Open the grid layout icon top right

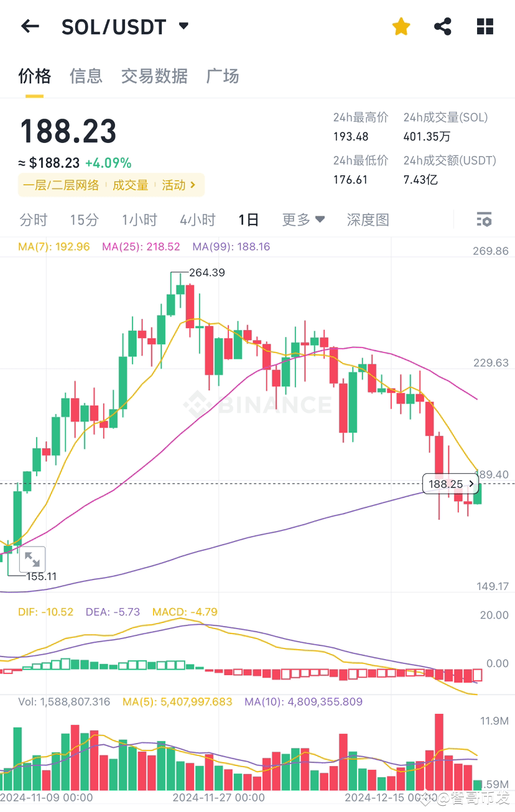pos(485,25)
